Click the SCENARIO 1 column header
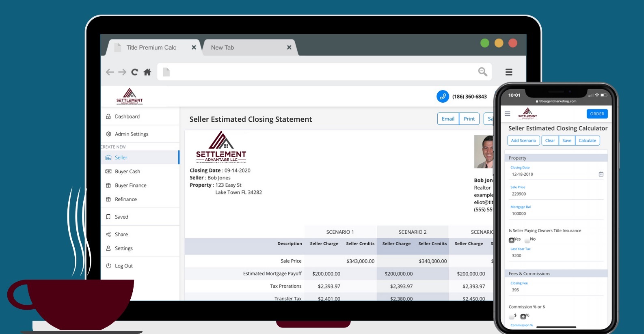Viewport: 644px width, 334px height. [x=340, y=232]
